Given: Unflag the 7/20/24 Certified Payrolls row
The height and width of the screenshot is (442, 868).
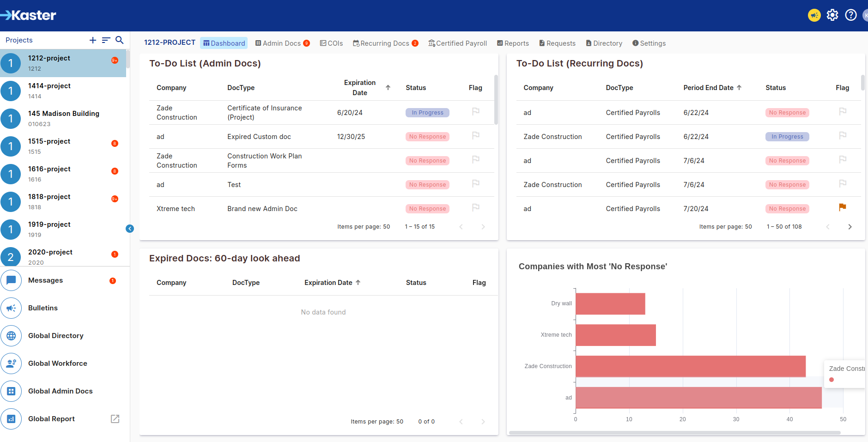Looking at the screenshot, I should [x=842, y=207].
